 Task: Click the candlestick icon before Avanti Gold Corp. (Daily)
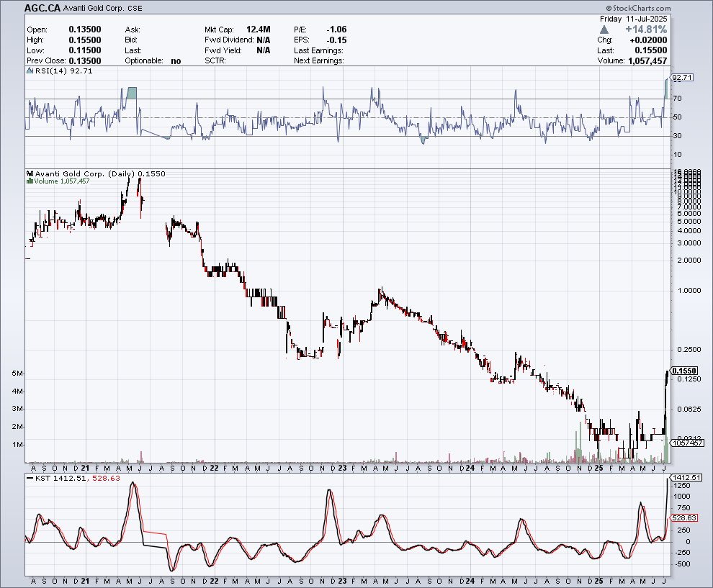tap(30, 173)
